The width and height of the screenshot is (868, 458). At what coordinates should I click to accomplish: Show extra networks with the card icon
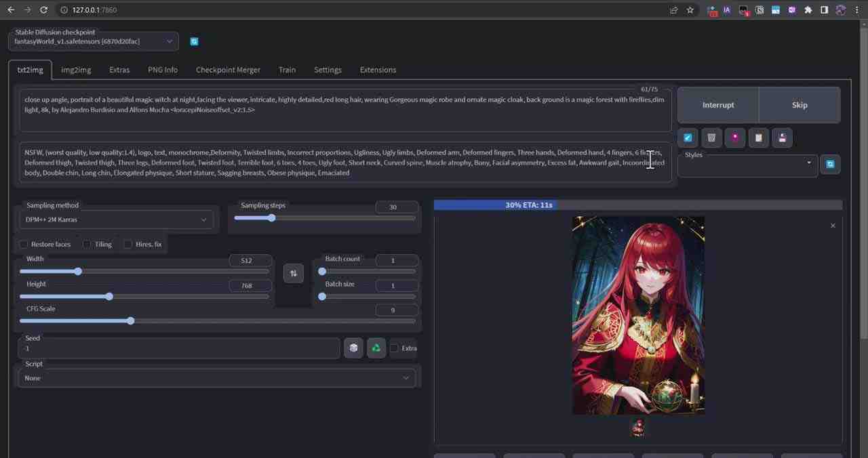[735, 138]
